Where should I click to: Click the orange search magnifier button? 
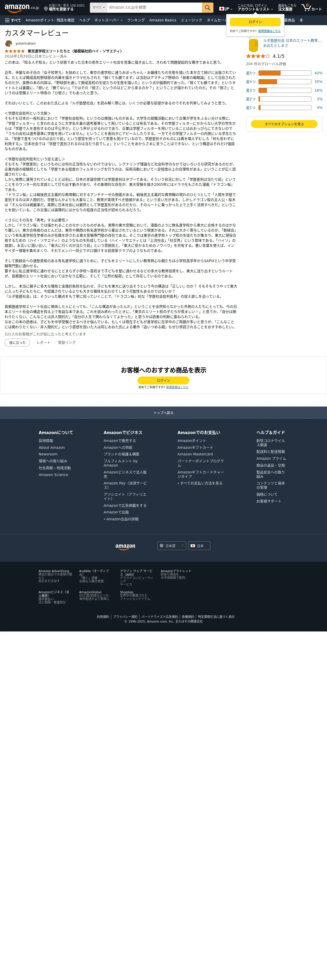[x=208, y=8]
